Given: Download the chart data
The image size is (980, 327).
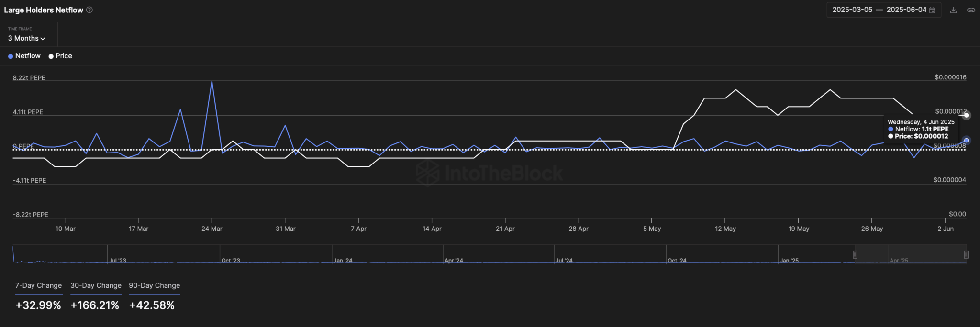Looking at the screenshot, I should point(953,10).
